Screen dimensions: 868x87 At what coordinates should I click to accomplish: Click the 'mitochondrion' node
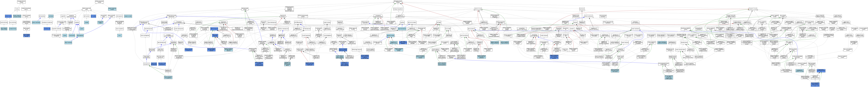(72, 35)
